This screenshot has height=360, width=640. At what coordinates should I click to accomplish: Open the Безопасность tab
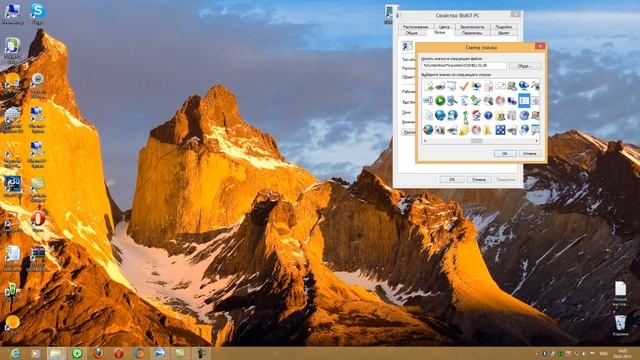(x=472, y=27)
